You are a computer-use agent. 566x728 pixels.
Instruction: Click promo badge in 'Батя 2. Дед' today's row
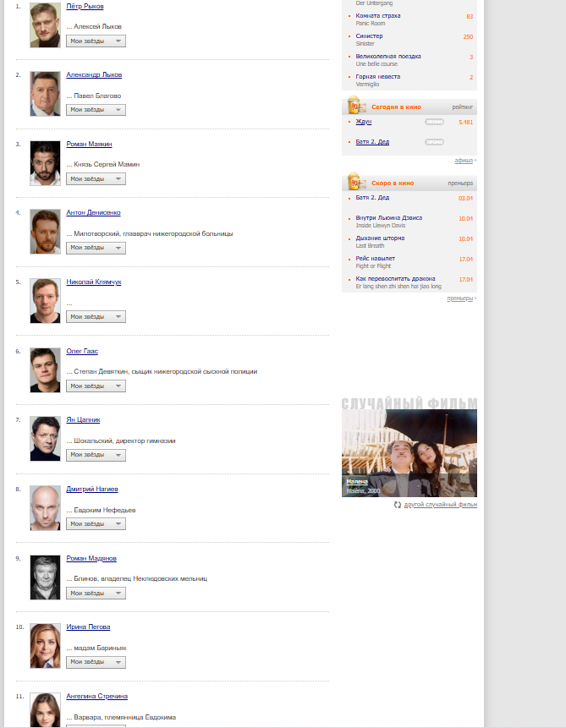point(434,142)
